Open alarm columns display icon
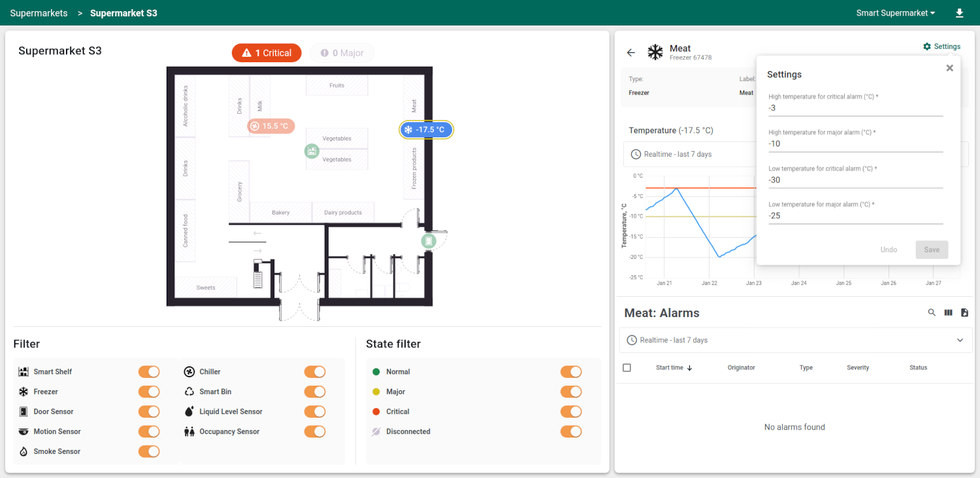The width and height of the screenshot is (980, 478). pyautogui.click(x=948, y=313)
